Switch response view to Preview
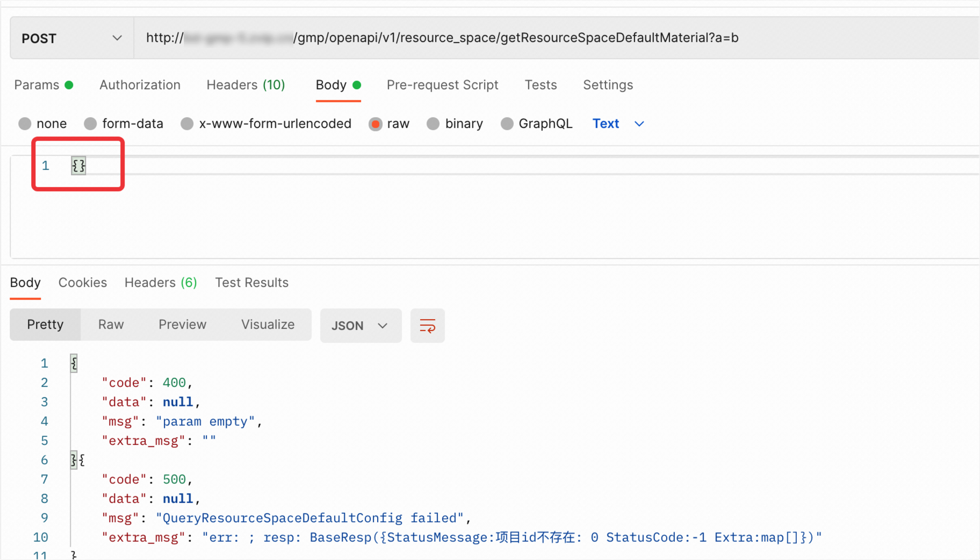980x560 pixels. point(182,325)
